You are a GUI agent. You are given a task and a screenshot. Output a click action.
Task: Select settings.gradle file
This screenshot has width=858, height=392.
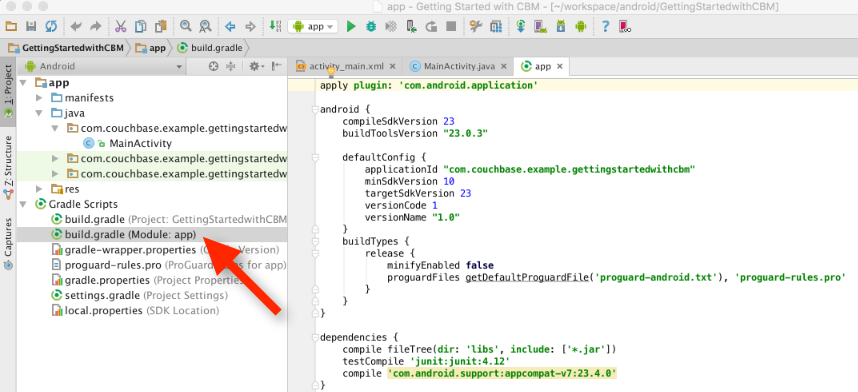pyautogui.click(x=139, y=296)
